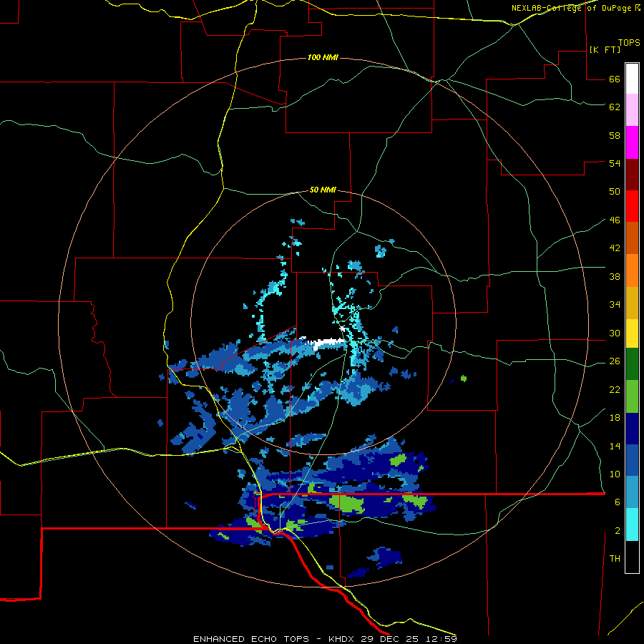Click the bright red 46-50 kft legend swatch
This screenshot has width=644, height=644.
pyautogui.click(x=632, y=206)
